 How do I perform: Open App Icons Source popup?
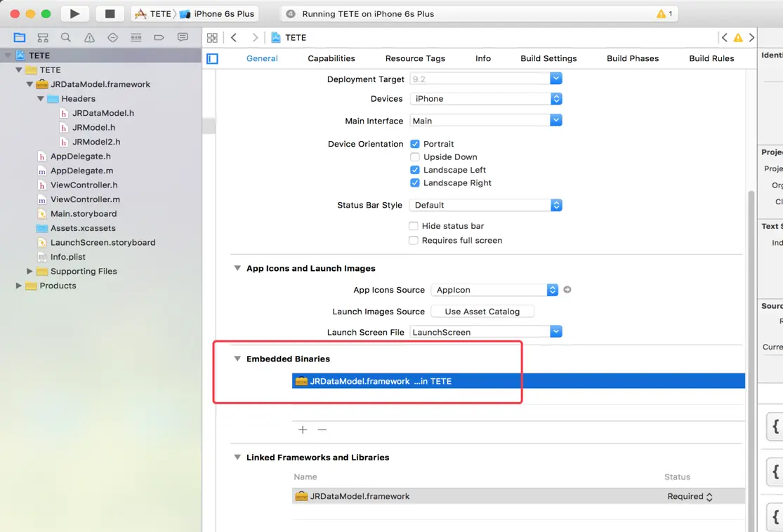(494, 290)
